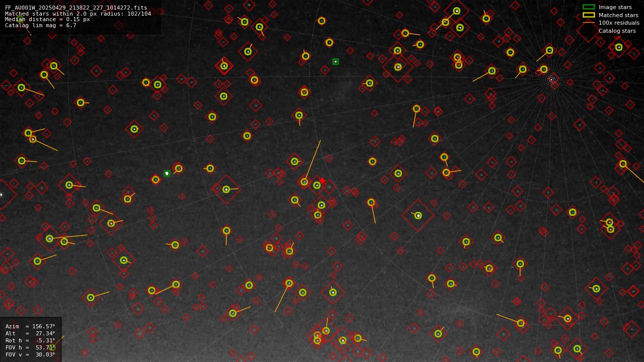
Task: Select the 'Image stars' legend label
Action: point(615,7)
